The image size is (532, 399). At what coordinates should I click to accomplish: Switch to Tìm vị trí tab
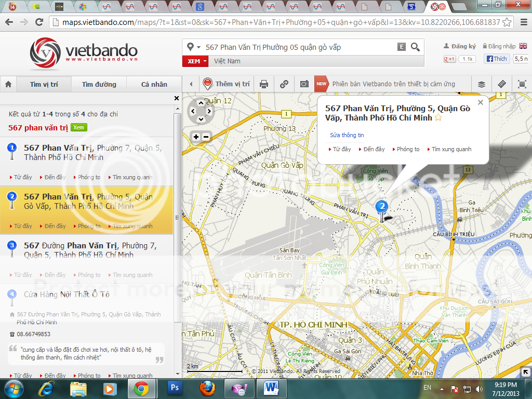click(44, 84)
